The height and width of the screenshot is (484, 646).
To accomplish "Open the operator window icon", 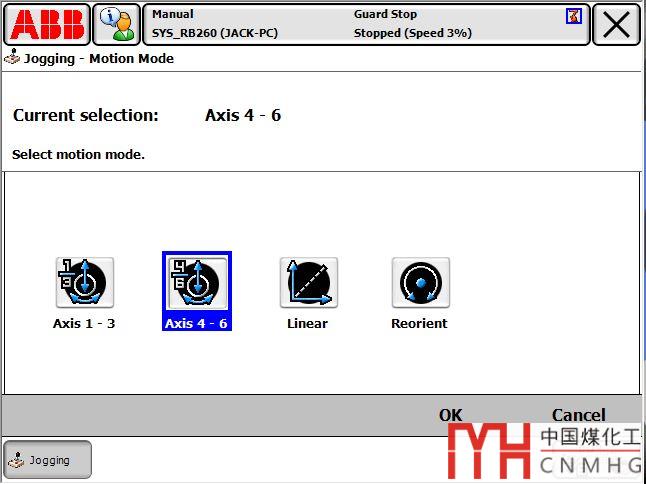I will pos(117,24).
